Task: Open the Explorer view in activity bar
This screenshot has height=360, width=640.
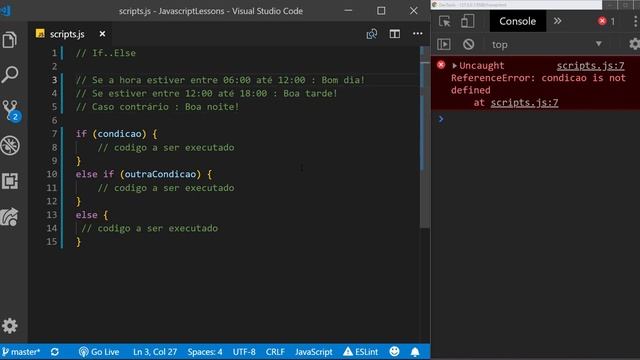Action: pyautogui.click(x=10, y=40)
